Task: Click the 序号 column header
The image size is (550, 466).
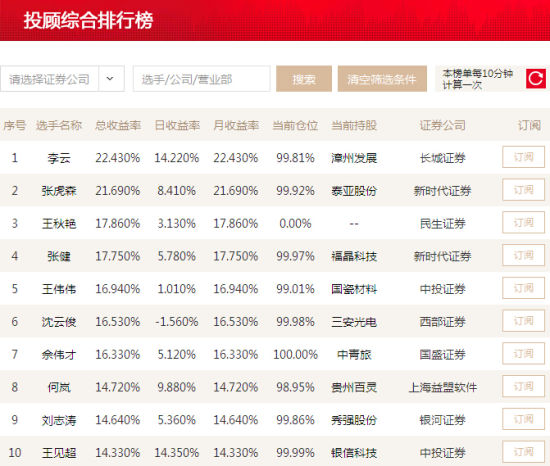Action: (x=15, y=125)
